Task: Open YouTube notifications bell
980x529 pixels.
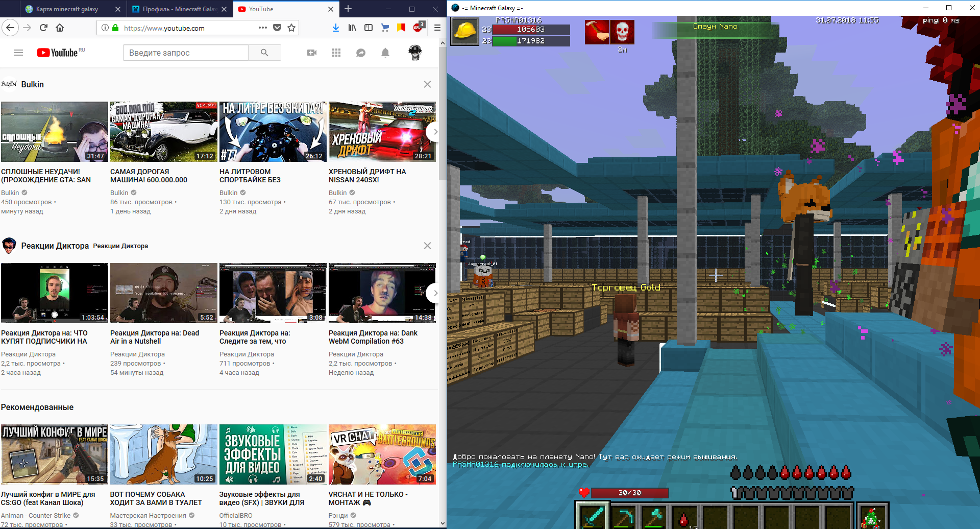Action: point(385,53)
